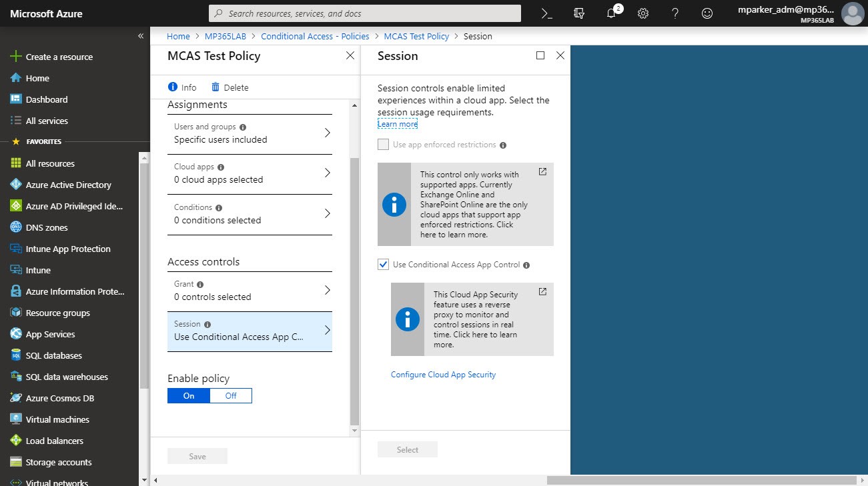Click Home in breadcrumb
868x486 pixels.
click(178, 36)
